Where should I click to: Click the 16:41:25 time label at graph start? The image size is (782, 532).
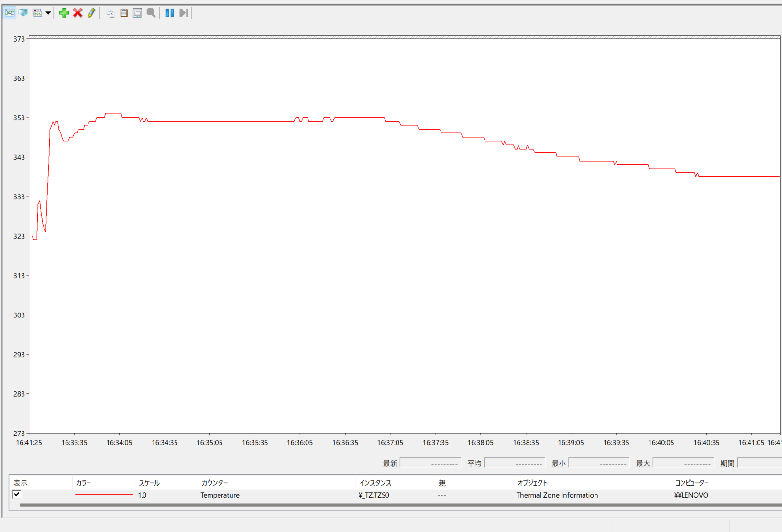pyautogui.click(x=29, y=443)
